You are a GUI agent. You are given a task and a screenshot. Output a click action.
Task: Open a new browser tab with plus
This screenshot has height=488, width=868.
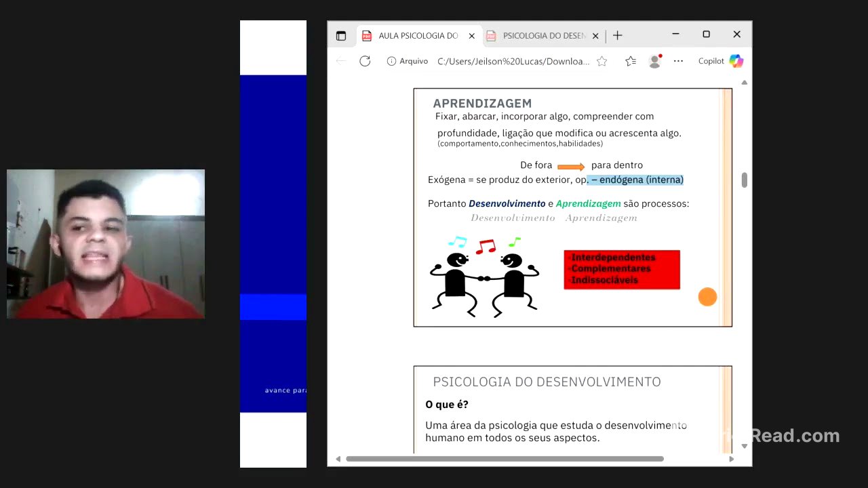[618, 35]
